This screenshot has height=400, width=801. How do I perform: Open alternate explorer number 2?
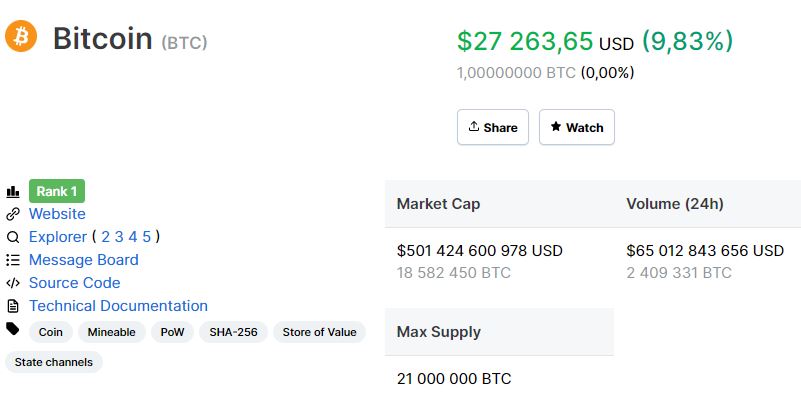(106, 237)
